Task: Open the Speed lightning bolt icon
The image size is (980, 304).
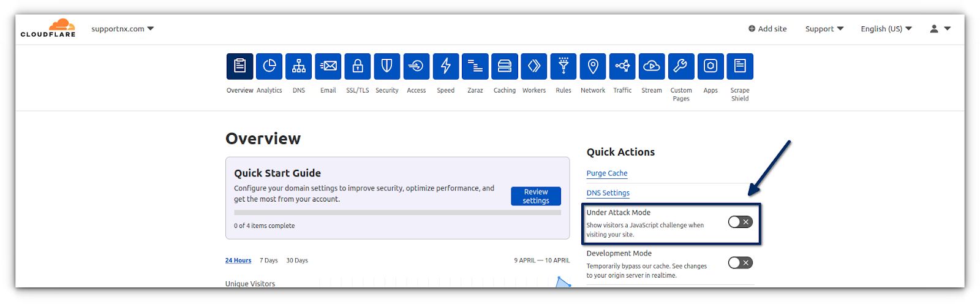Action: pos(446,66)
